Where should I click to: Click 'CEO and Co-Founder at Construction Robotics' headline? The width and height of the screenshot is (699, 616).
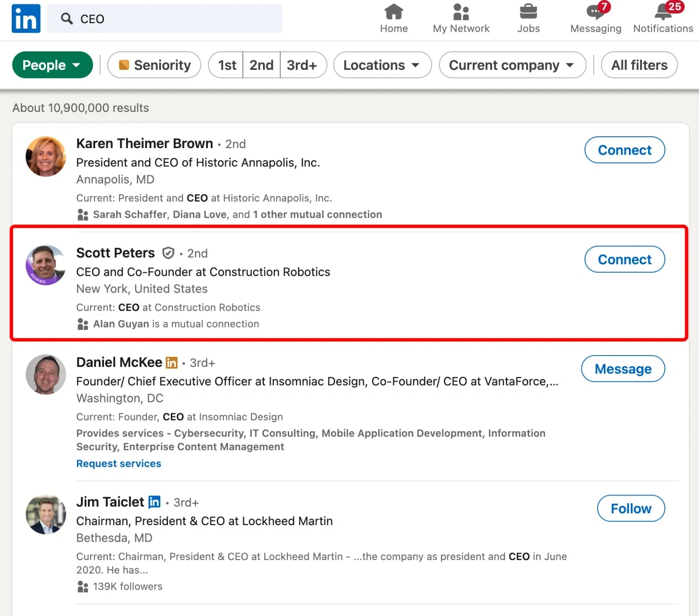coord(203,272)
